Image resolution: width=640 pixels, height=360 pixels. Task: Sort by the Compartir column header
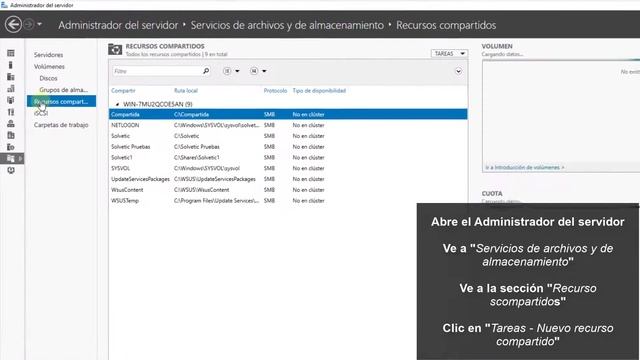pos(123,91)
